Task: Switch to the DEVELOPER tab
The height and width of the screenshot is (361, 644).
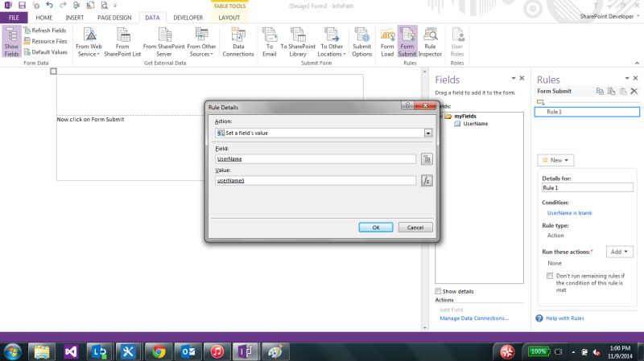Action: click(188, 18)
